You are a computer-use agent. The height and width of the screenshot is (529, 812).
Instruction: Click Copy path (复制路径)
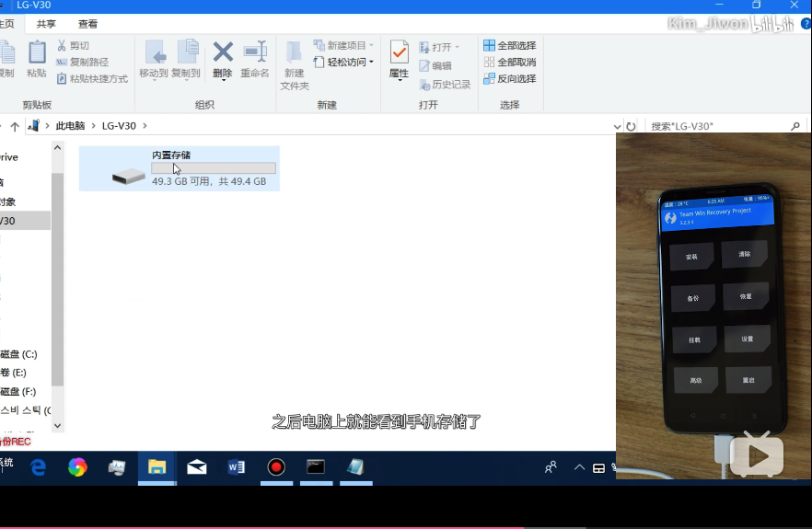tap(83, 63)
